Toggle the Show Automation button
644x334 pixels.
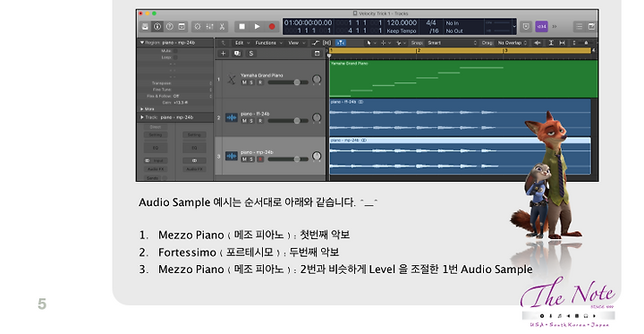(316, 43)
